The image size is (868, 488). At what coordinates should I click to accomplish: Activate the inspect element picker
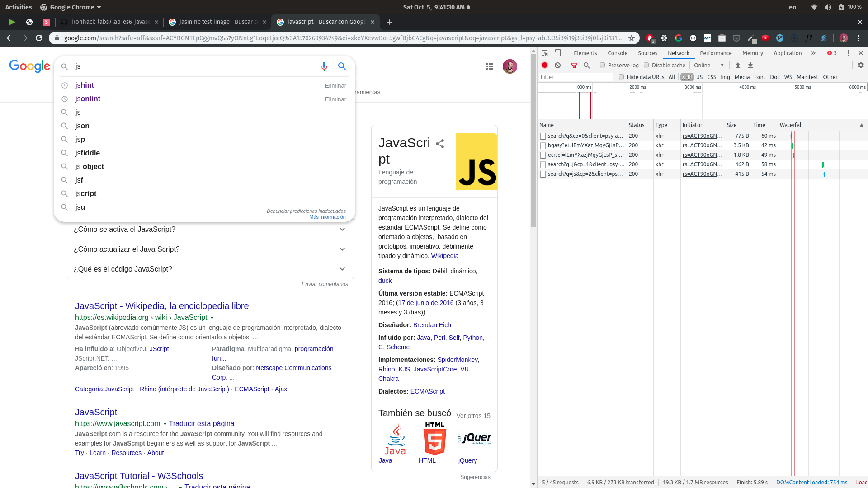point(545,53)
